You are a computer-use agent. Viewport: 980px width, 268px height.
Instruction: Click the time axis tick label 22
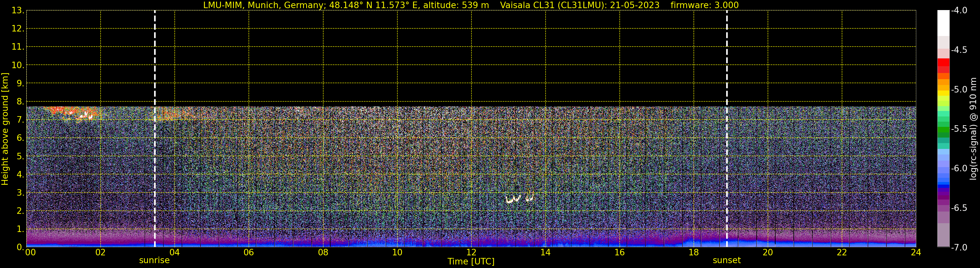pyautogui.click(x=842, y=252)
